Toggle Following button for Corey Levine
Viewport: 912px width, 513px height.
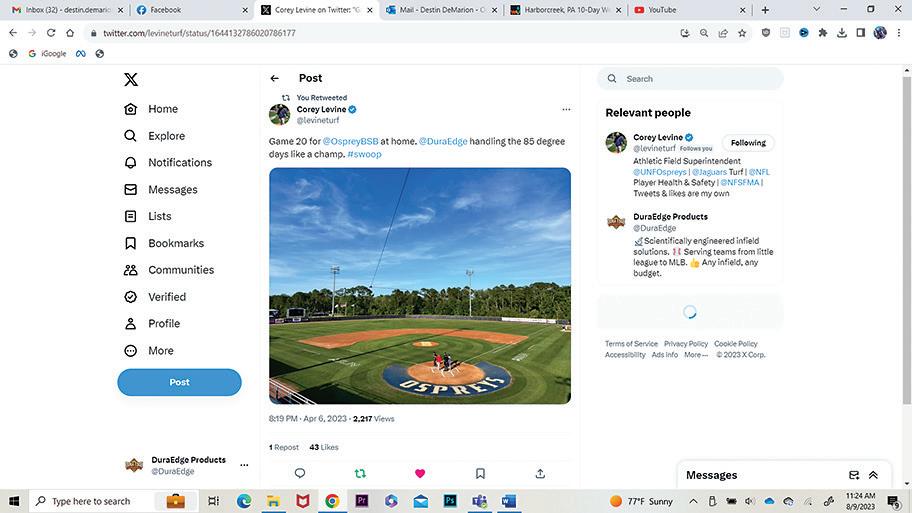point(748,142)
